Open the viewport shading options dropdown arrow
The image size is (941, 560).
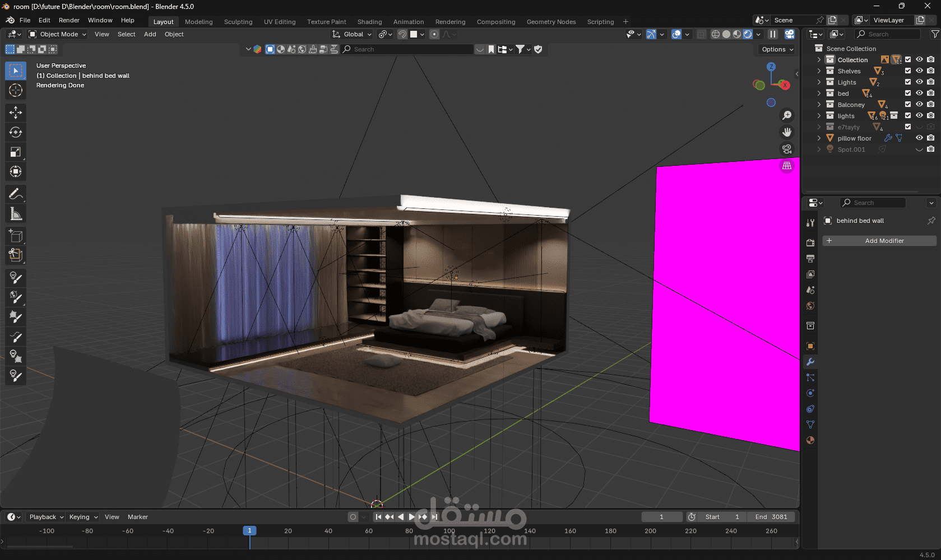pos(758,34)
